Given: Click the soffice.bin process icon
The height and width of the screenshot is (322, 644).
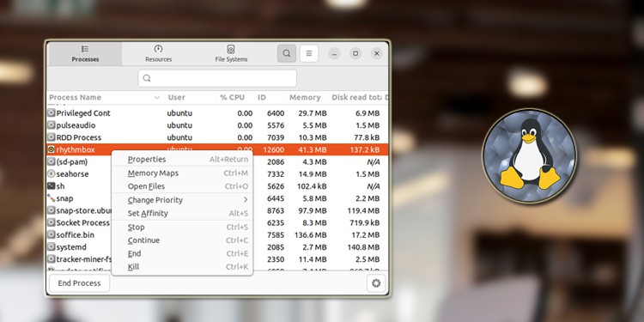Looking at the screenshot, I should 52,235.
